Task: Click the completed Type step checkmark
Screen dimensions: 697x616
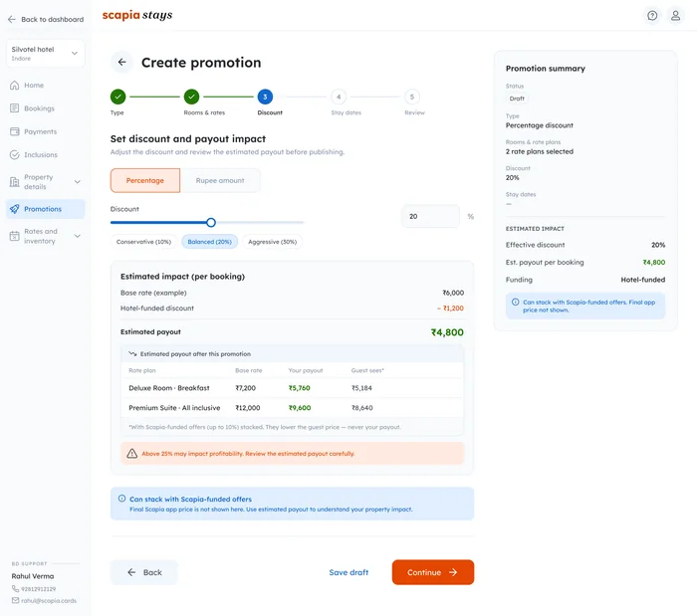Action: 118,97
